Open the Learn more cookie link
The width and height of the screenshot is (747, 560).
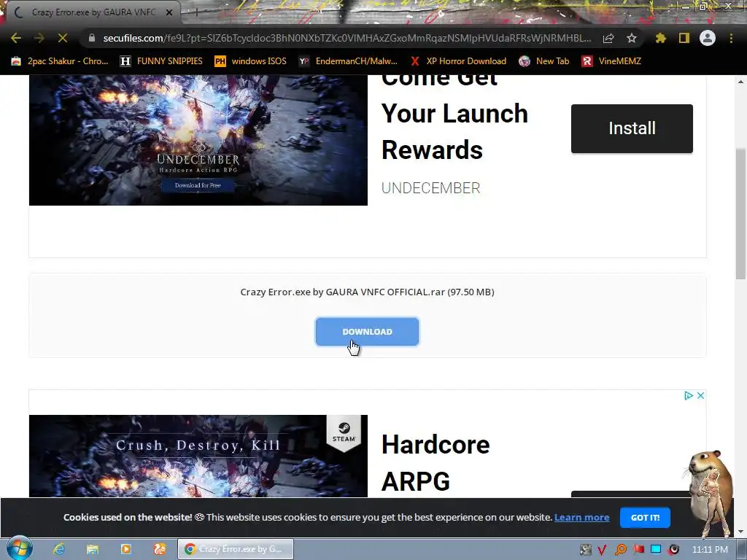[581, 518]
